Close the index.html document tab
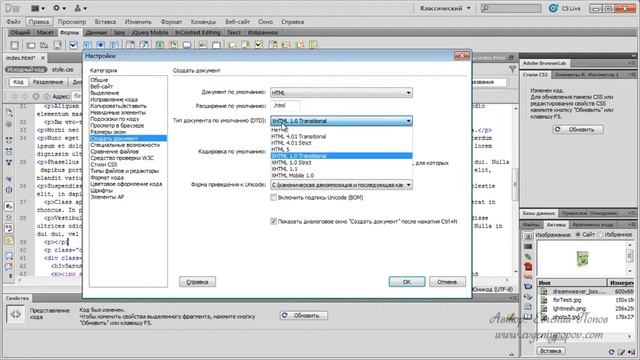This screenshot has height=360, width=640. [42, 58]
